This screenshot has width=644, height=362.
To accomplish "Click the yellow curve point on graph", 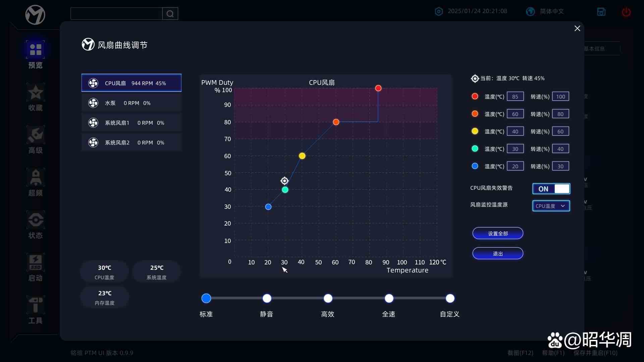I will [302, 156].
